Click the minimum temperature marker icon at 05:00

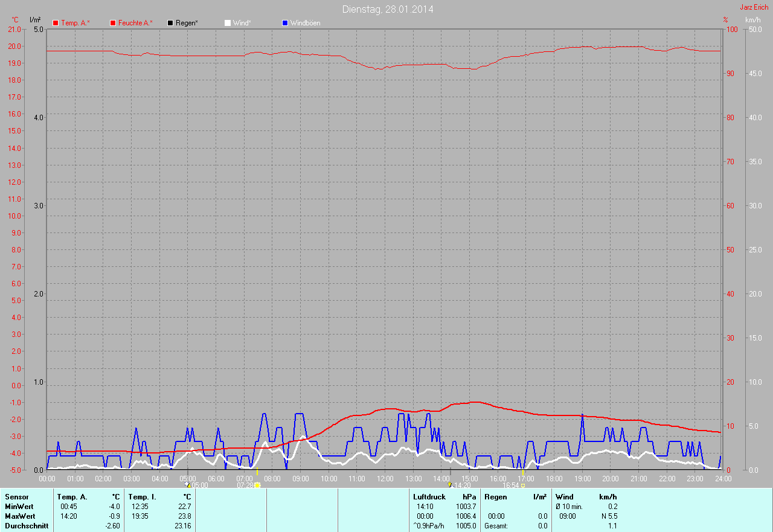point(187,484)
